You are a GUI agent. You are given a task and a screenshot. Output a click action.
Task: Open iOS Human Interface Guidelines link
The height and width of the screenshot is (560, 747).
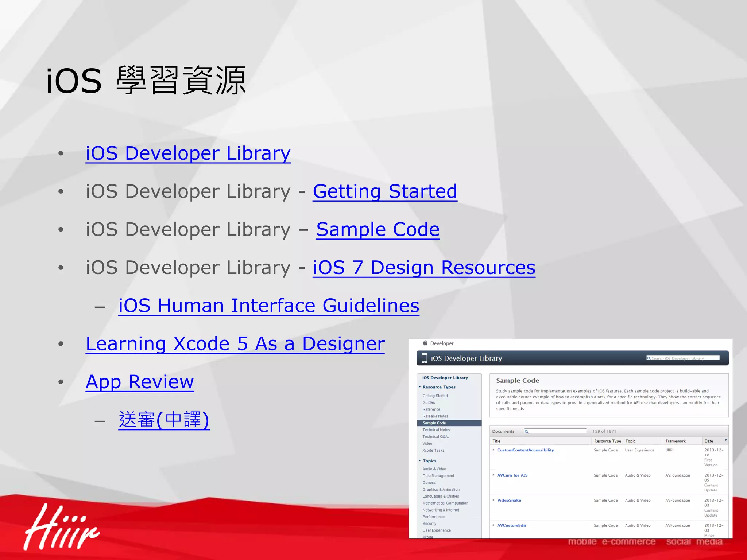(269, 306)
